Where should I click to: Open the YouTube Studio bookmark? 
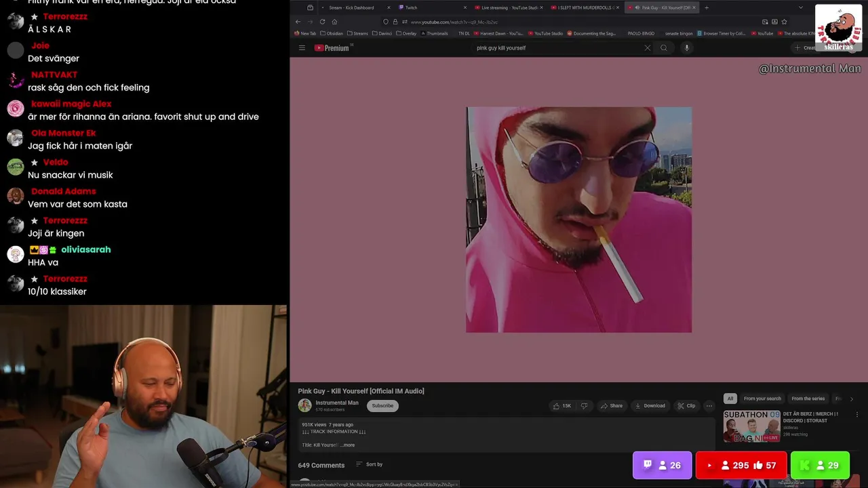(x=545, y=33)
